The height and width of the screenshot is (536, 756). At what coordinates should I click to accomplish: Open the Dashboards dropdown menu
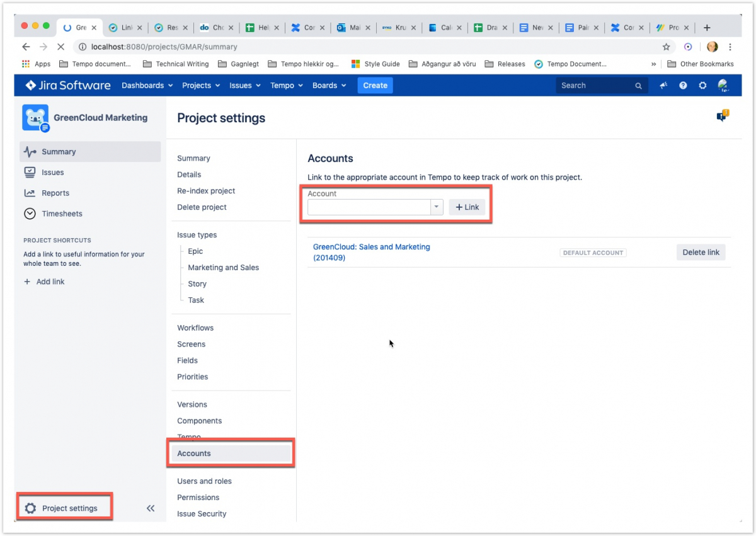coord(147,86)
